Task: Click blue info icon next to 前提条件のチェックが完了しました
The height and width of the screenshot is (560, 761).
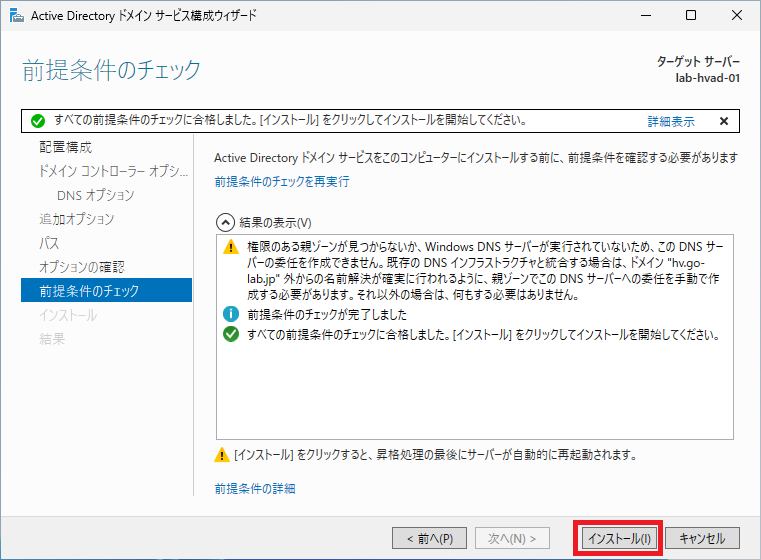Action: 231,314
